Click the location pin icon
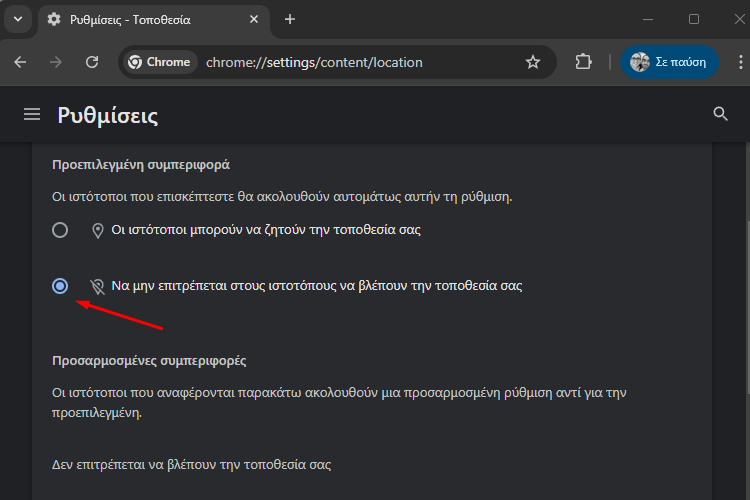This screenshot has width=750, height=500. [x=98, y=231]
